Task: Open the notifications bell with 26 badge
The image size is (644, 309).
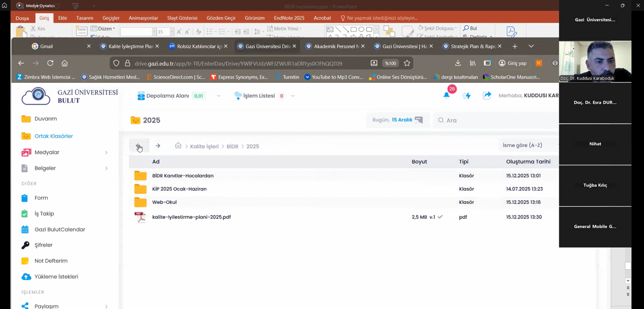Action: [x=447, y=95]
